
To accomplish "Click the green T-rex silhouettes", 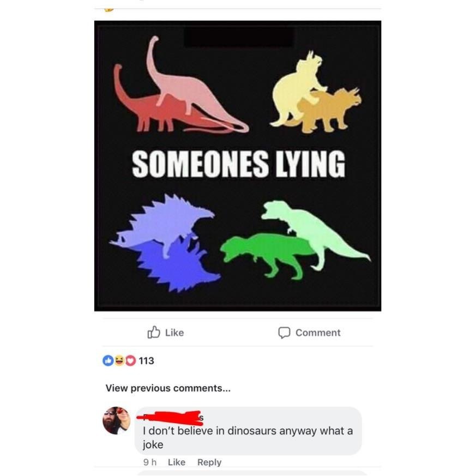I will point(294,240).
